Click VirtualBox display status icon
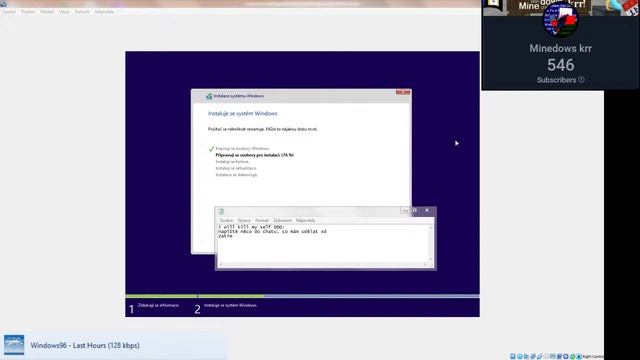Viewport: 640px width, 360px height. pos(552,356)
